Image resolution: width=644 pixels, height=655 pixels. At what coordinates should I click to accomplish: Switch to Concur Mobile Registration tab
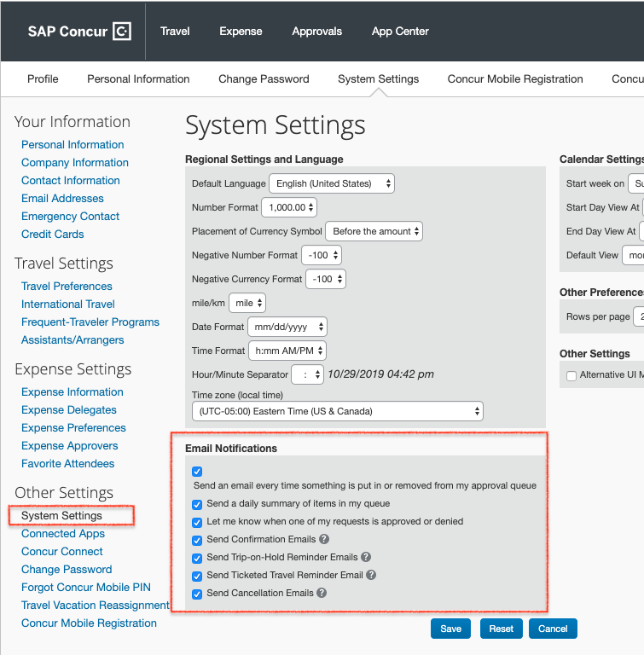click(x=515, y=79)
